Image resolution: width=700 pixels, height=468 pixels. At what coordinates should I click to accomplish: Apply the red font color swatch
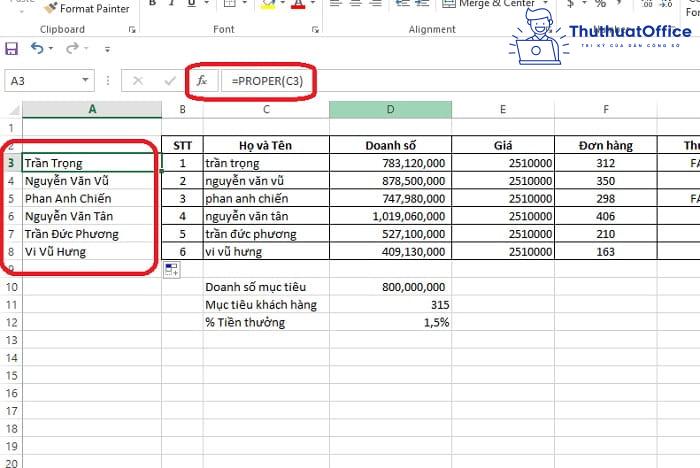click(x=296, y=6)
